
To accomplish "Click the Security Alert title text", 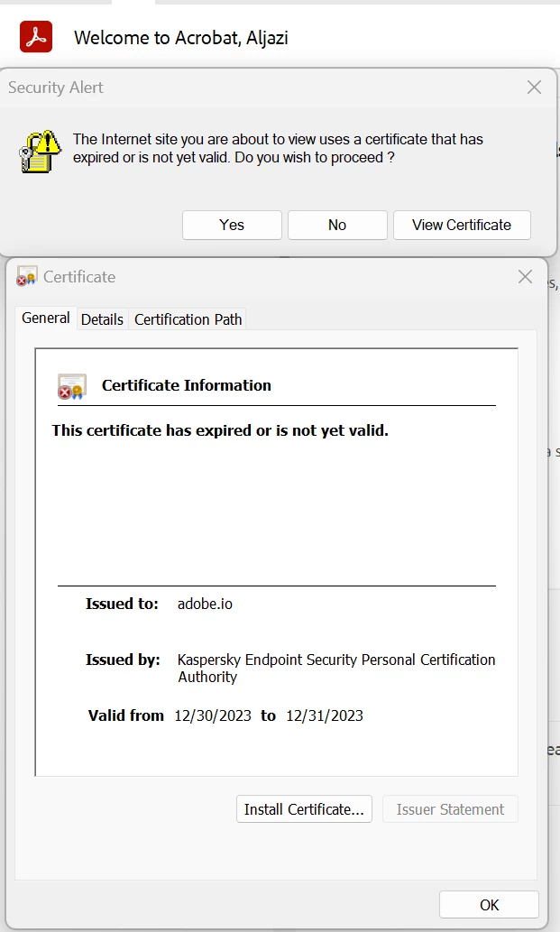I will [56, 88].
